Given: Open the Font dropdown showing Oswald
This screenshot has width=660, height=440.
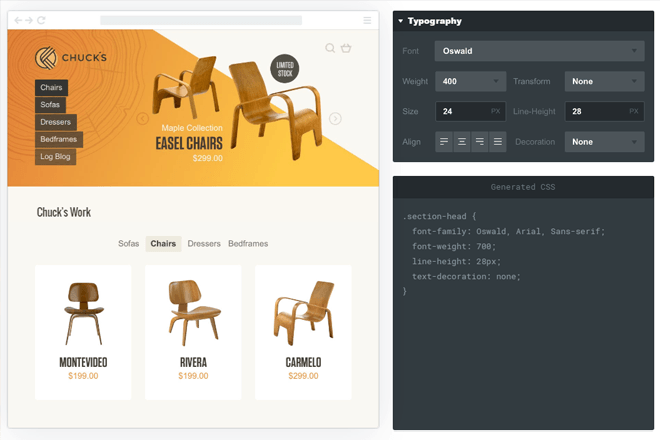Looking at the screenshot, I should click(x=539, y=50).
